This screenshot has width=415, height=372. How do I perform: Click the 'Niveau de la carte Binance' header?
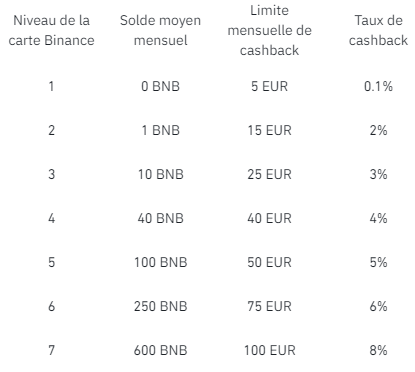coord(51,30)
